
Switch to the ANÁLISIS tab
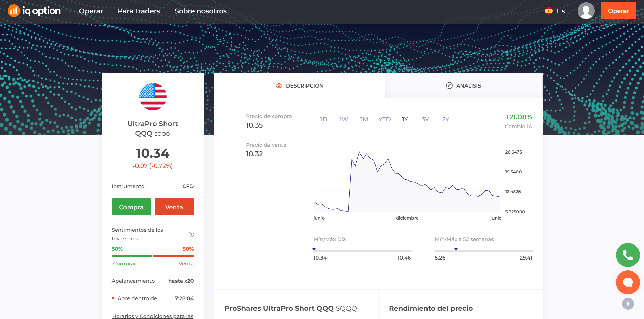pyautogui.click(x=464, y=85)
